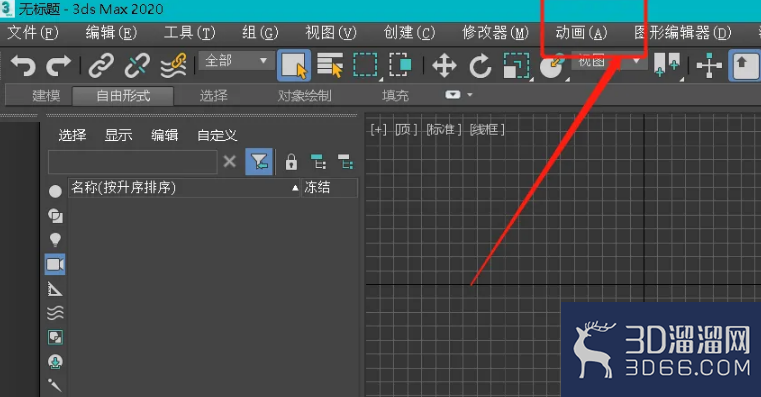Open the Select by Name list icon
The height and width of the screenshot is (397, 761).
click(x=330, y=66)
